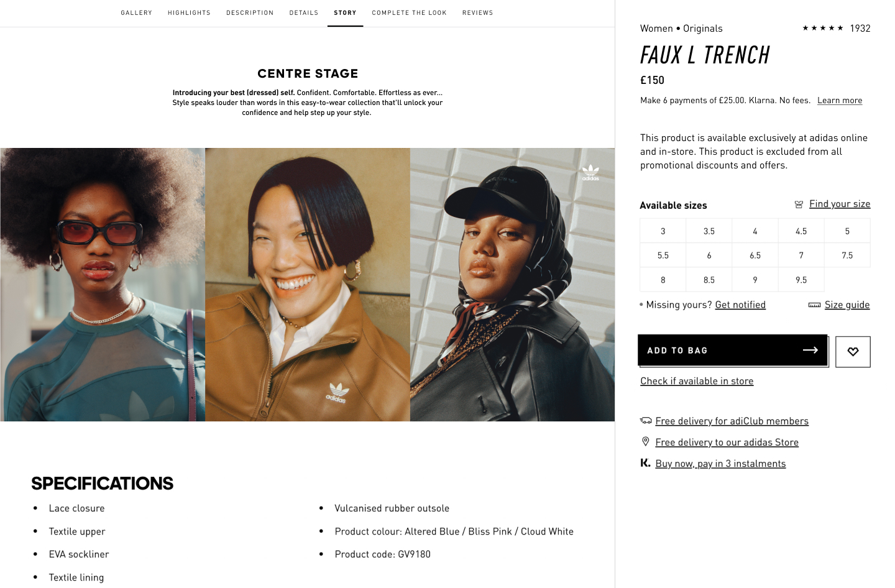Open the Klarna Learn more link

pos(840,101)
